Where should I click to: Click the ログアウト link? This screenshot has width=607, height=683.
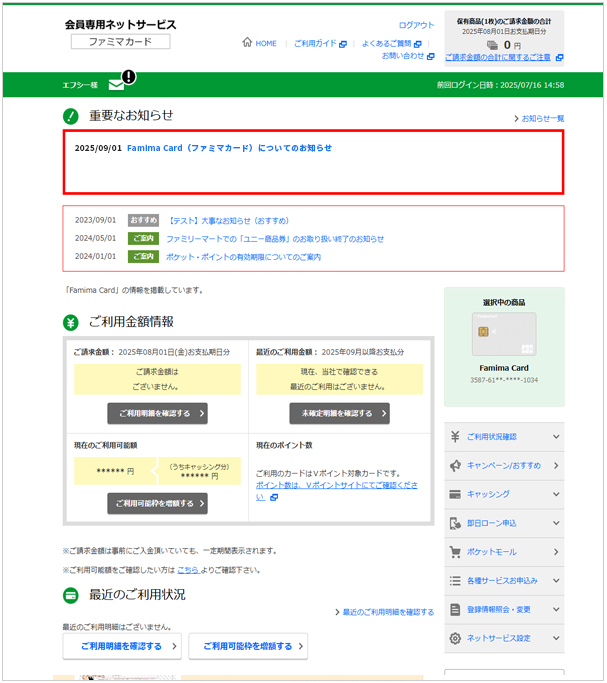point(417,25)
